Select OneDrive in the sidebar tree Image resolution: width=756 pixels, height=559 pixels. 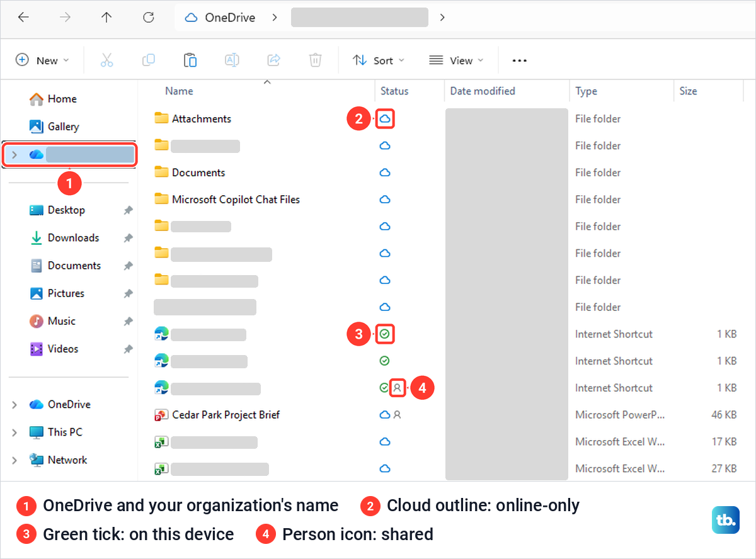60,405
